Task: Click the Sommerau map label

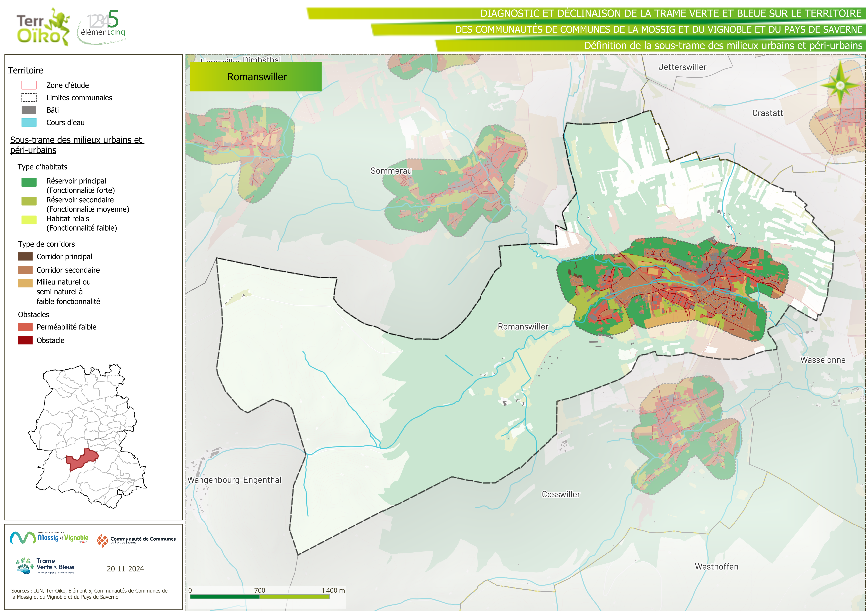Action: (391, 171)
